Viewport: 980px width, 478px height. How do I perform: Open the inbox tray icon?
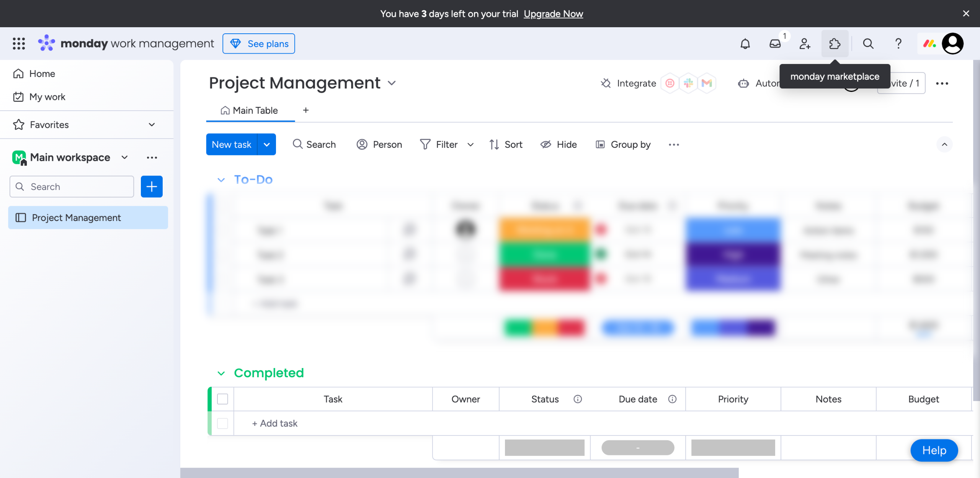coord(775,44)
